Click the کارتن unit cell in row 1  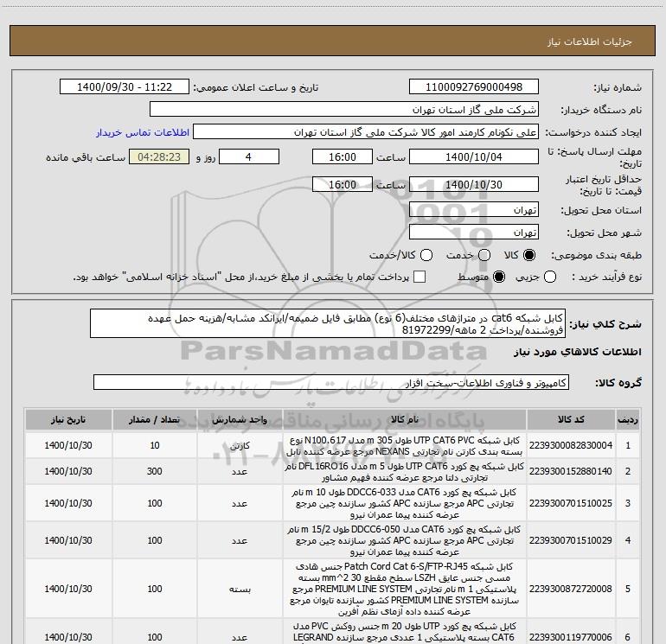point(240,445)
